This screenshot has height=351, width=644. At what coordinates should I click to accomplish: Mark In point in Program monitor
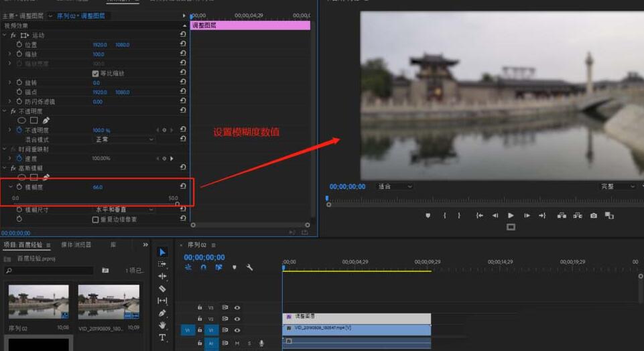(445, 216)
